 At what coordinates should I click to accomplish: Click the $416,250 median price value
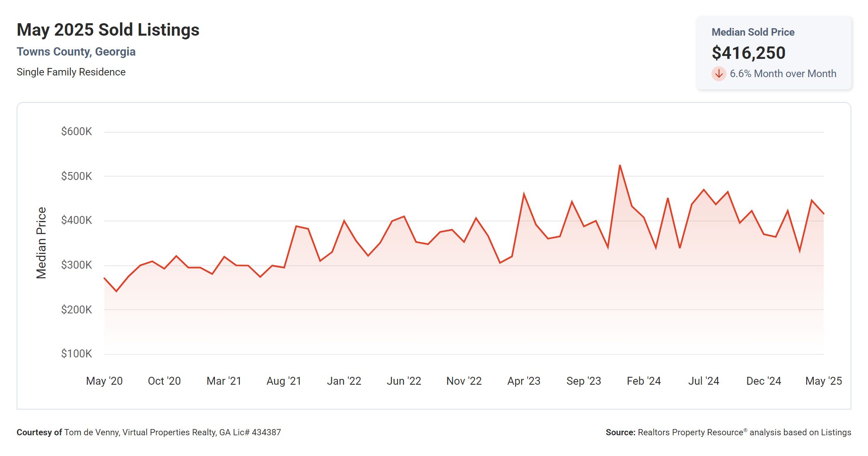748,53
